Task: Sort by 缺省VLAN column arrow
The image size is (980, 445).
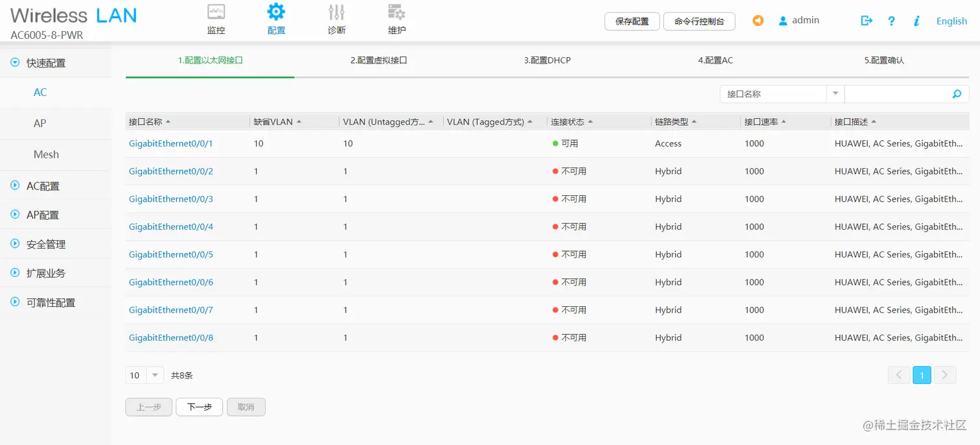Action: click(x=299, y=121)
